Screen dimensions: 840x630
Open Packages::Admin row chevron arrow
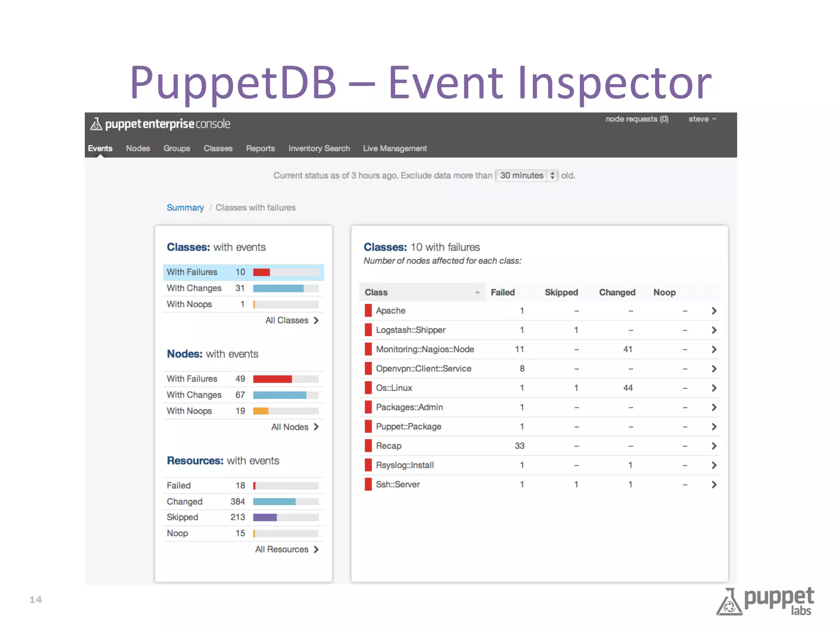(714, 407)
